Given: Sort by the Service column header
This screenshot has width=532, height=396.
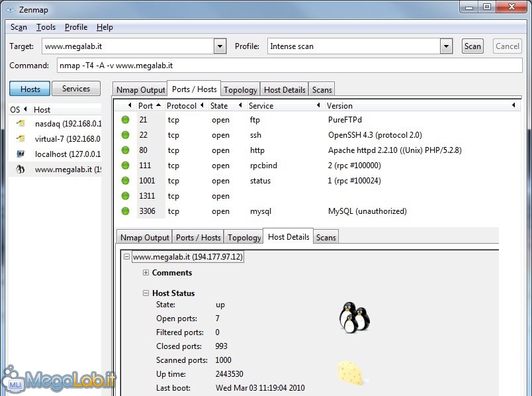Looking at the screenshot, I should click(x=285, y=106).
